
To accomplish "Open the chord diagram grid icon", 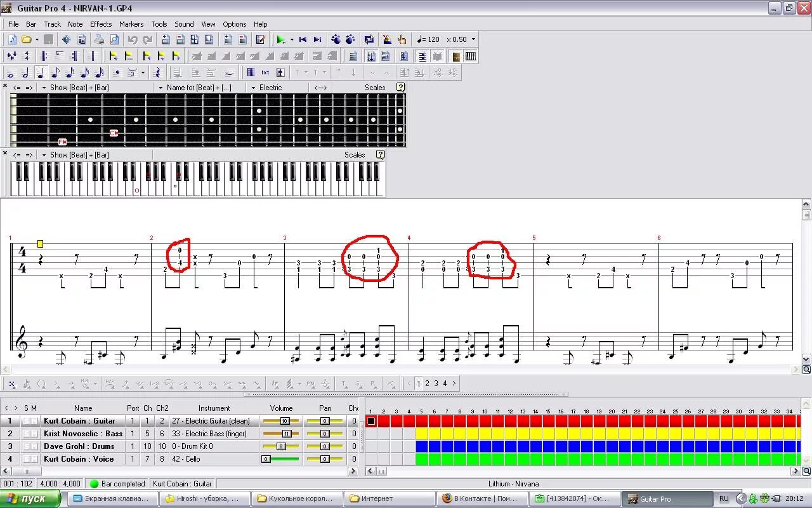I will (x=251, y=72).
